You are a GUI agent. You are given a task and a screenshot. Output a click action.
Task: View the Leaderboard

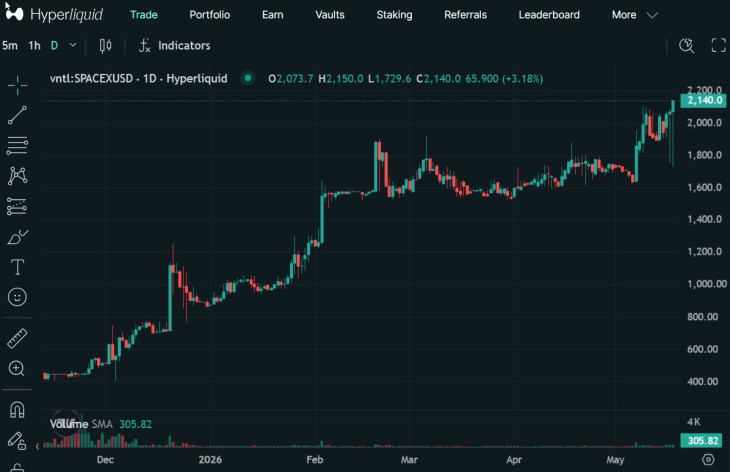[x=549, y=15]
